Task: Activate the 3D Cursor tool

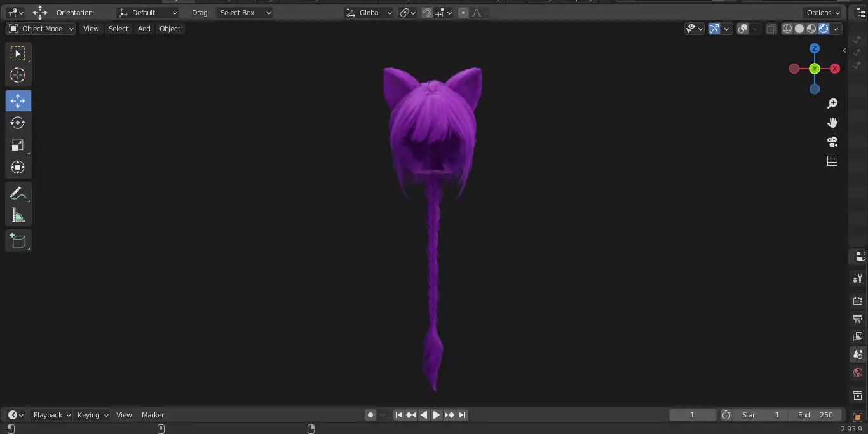Action: 18,75
